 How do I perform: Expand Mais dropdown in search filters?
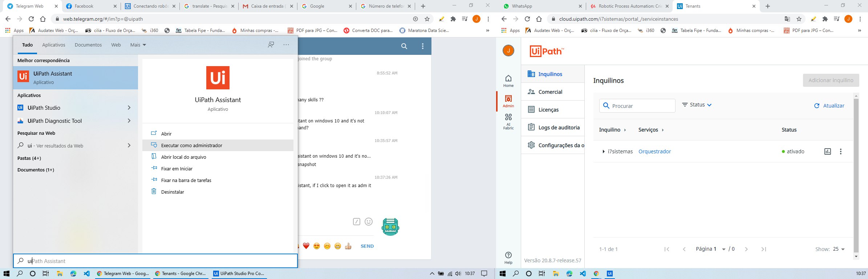click(138, 45)
